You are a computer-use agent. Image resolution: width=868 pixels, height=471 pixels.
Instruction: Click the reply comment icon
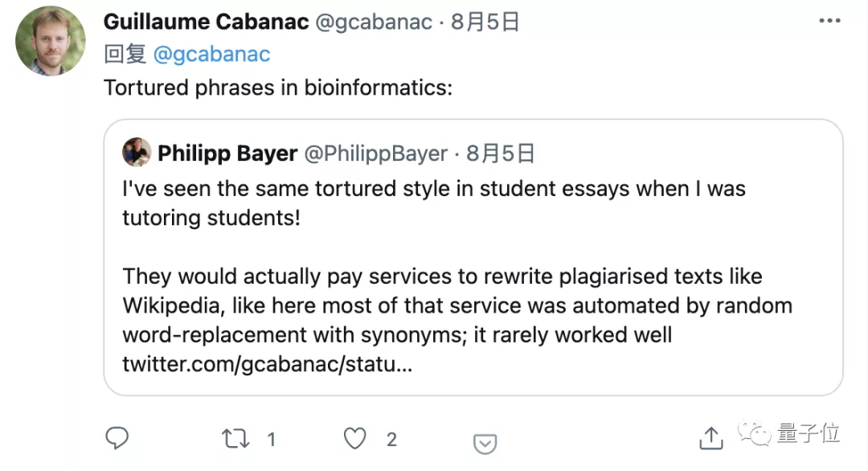point(117,439)
